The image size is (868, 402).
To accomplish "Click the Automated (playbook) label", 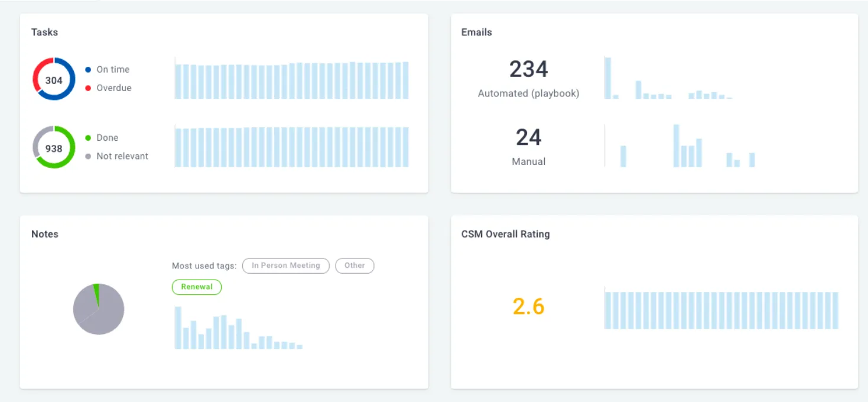I will pyautogui.click(x=528, y=93).
